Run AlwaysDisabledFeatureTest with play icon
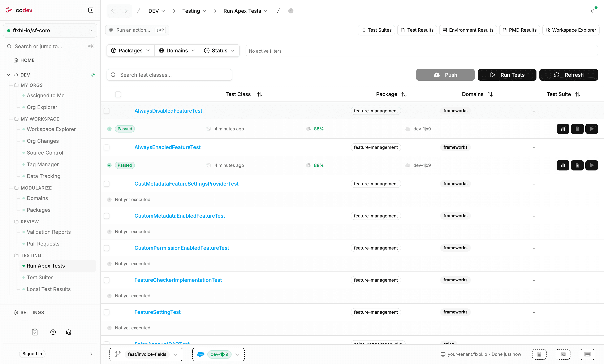The height and width of the screenshot is (364, 604). tap(592, 129)
